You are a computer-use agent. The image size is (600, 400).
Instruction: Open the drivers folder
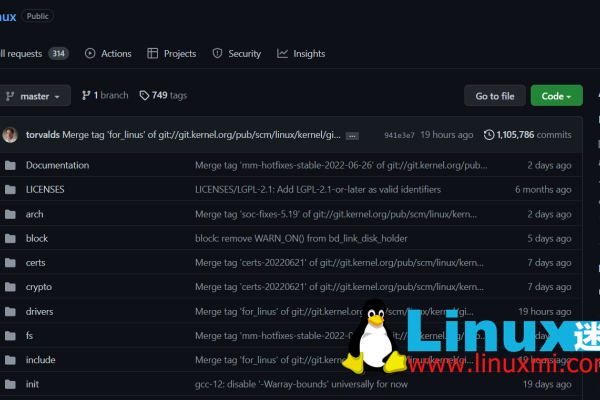pyautogui.click(x=39, y=312)
